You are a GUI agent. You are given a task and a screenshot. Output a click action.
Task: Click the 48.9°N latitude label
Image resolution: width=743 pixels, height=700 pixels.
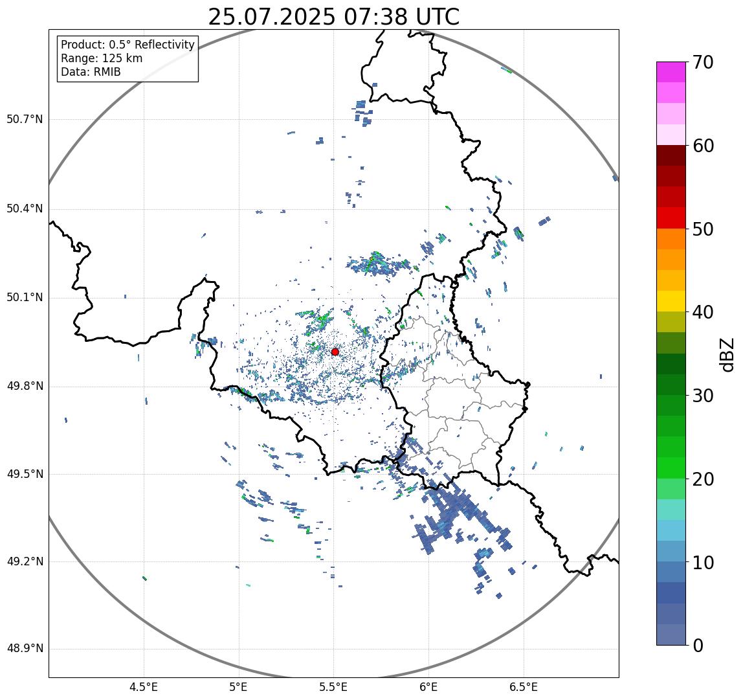(25, 649)
